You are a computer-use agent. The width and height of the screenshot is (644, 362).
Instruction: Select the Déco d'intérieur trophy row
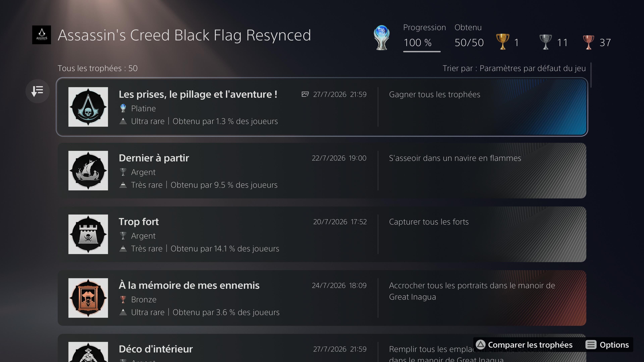(322, 348)
